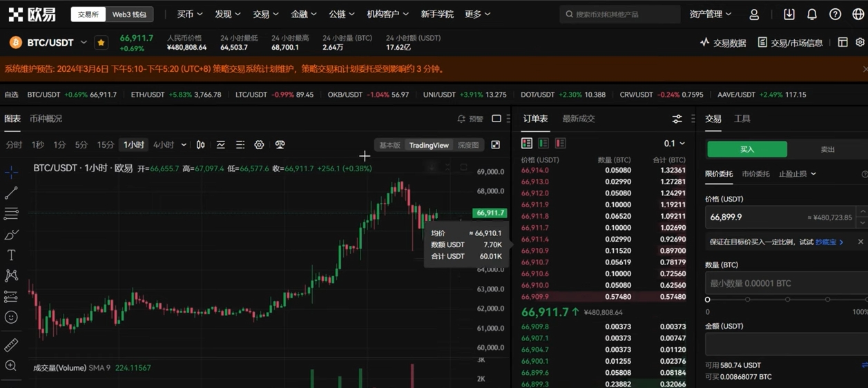
Task: Open order book filter settings icon
Action: pos(677,119)
